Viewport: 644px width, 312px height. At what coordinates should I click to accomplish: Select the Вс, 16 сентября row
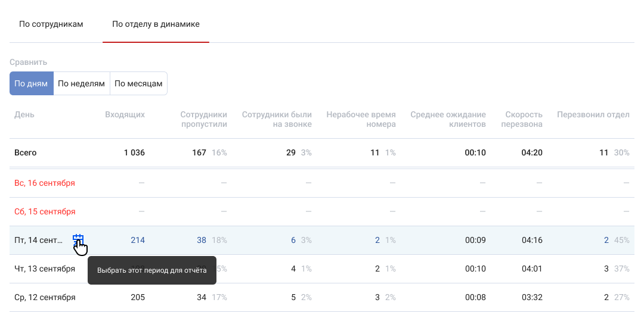(x=45, y=183)
